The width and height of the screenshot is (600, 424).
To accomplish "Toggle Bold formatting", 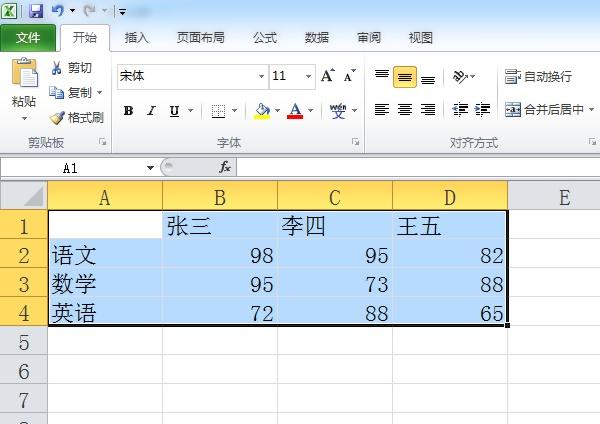I will coord(129,111).
